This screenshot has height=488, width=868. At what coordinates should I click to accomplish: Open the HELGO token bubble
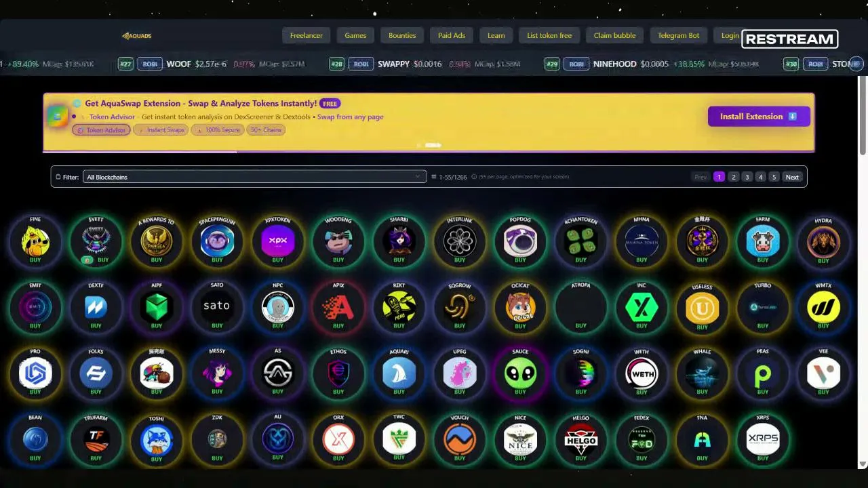[581, 439]
